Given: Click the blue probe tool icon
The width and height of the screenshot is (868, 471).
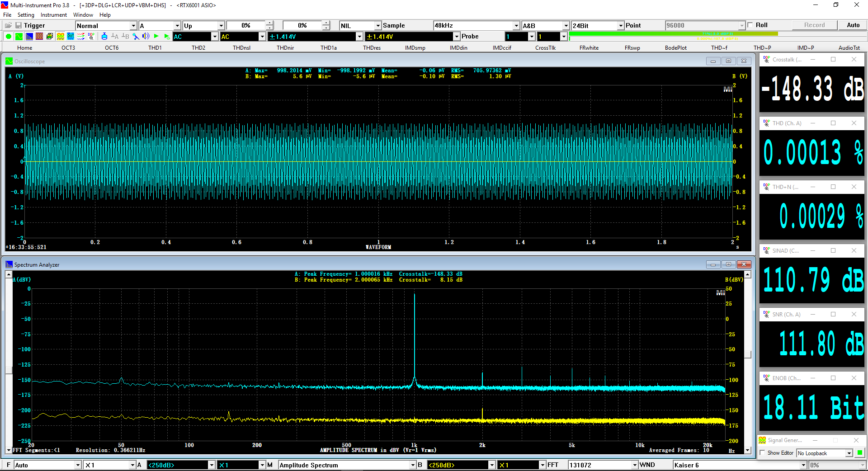Looking at the screenshot, I should (136, 37).
